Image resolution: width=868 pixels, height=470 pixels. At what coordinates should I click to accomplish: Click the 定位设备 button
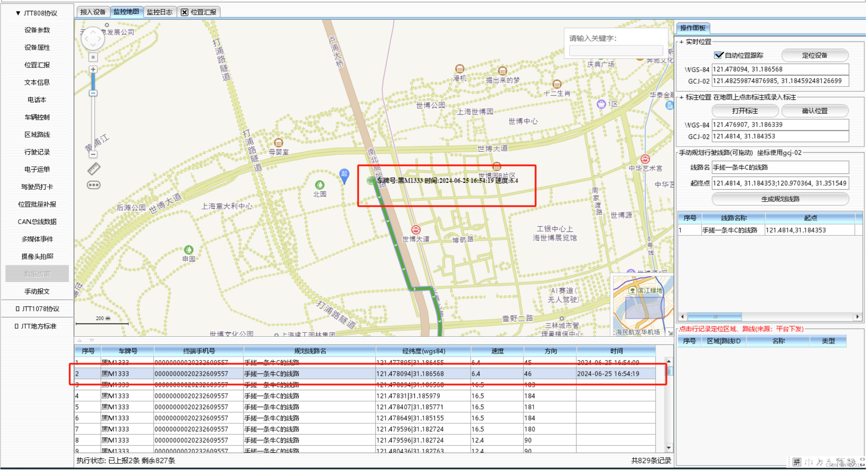click(814, 55)
